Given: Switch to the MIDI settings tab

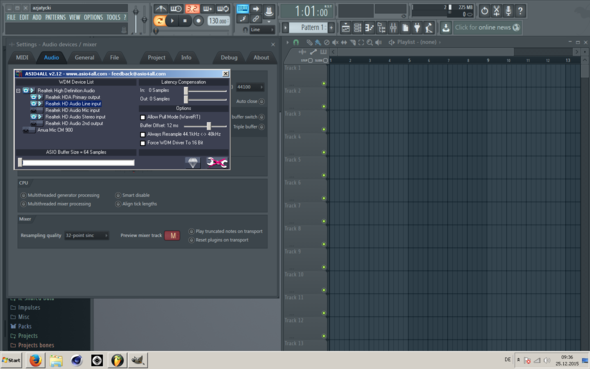Looking at the screenshot, I should point(22,58).
